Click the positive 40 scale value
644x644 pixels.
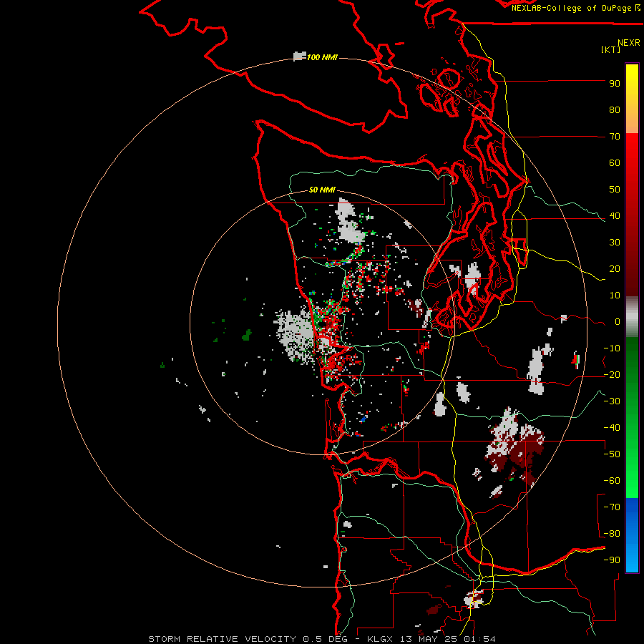(615, 216)
